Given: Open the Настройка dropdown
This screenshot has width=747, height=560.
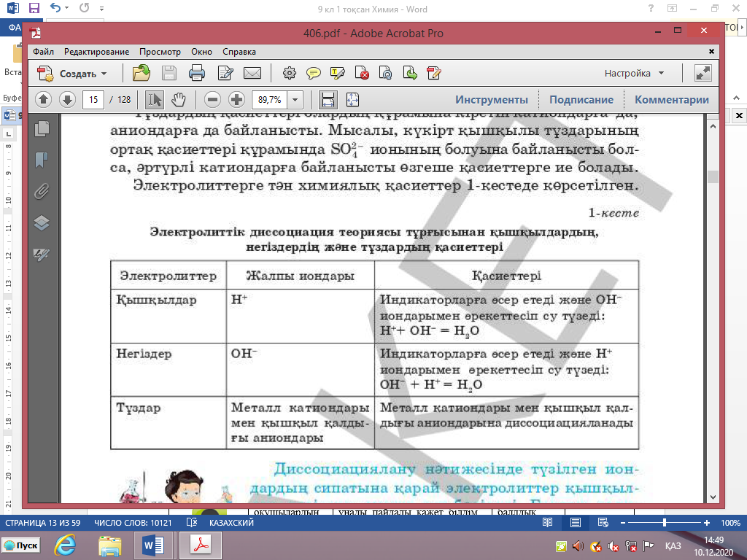Looking at the screenshot, I should 634,74.
